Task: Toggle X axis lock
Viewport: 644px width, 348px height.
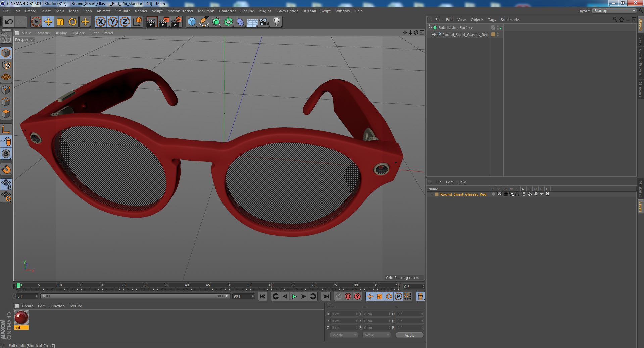Action: click(x=100, y=22)
